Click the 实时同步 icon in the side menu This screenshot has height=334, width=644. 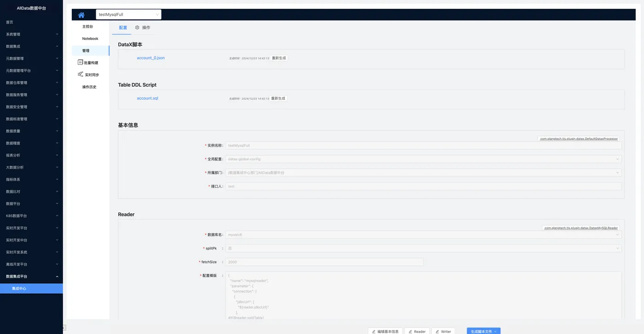pos(80,74)
